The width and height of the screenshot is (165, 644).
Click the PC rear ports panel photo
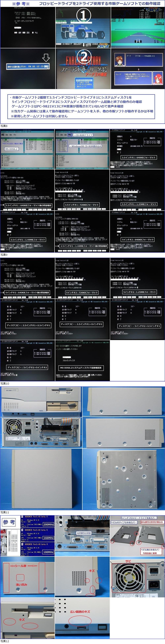click(x=41, y=432)
